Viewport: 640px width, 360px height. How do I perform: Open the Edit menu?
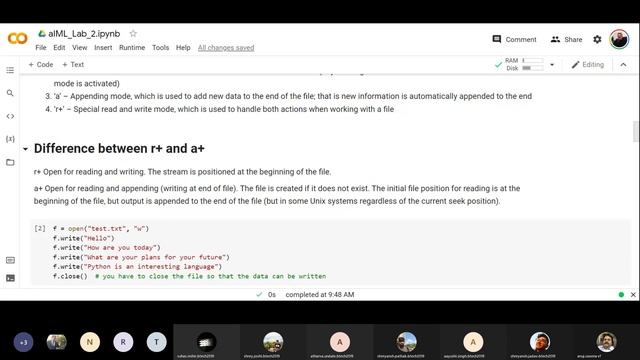(x=59, y=48)
